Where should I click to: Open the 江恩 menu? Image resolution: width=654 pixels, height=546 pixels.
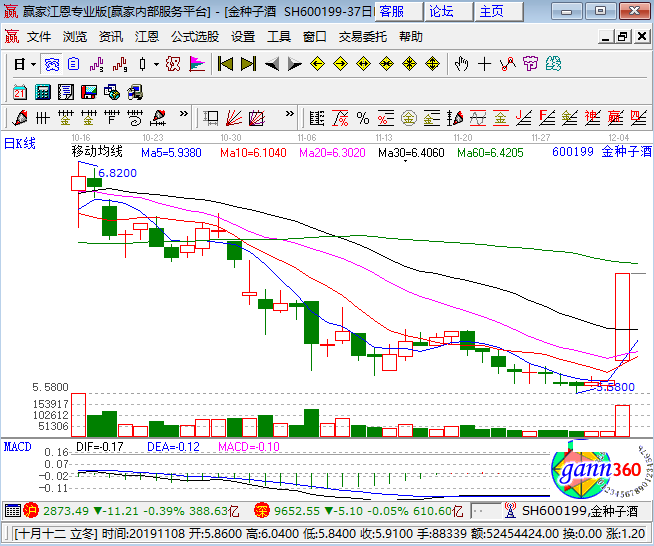(147, 37)
